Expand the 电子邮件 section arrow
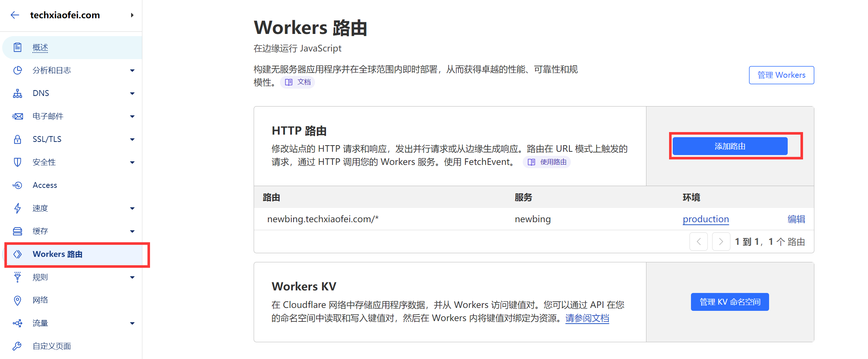868x359 pixels. [132, 116]
